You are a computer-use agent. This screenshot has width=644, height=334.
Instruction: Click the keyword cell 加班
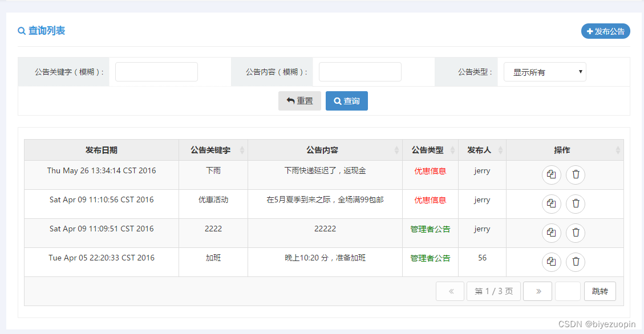pos(213,258)
